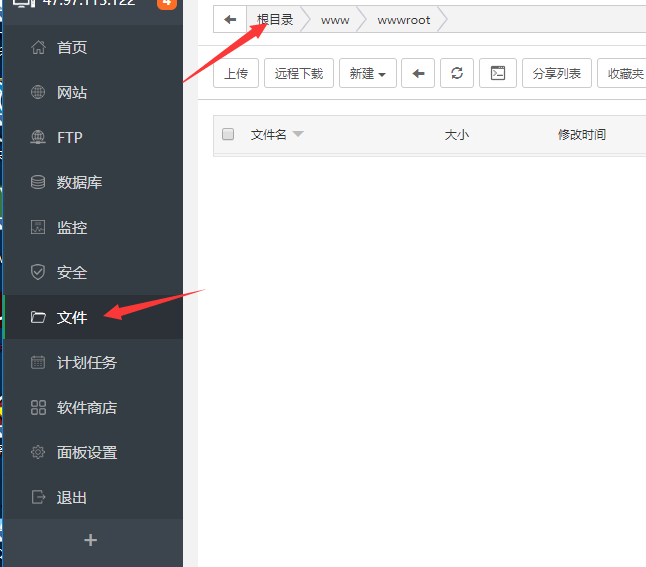Go to 根目录 in the breadcrumb
The height and width of the screenshot is (567, 646).
point(275,19)
